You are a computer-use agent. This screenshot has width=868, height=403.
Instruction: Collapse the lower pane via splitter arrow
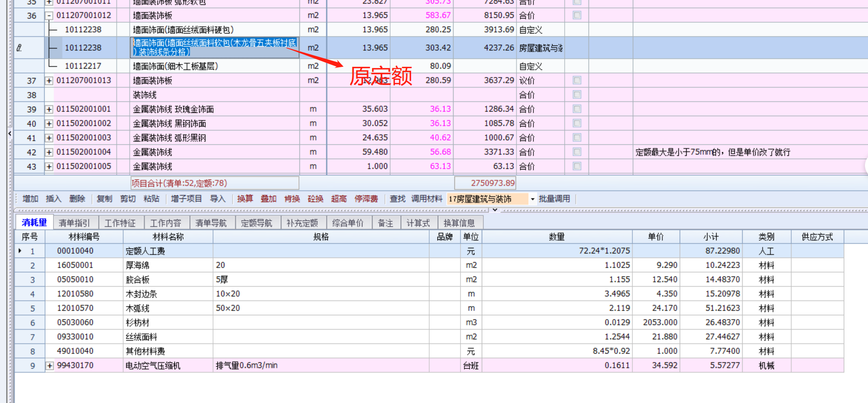click(x=495, y=210)
